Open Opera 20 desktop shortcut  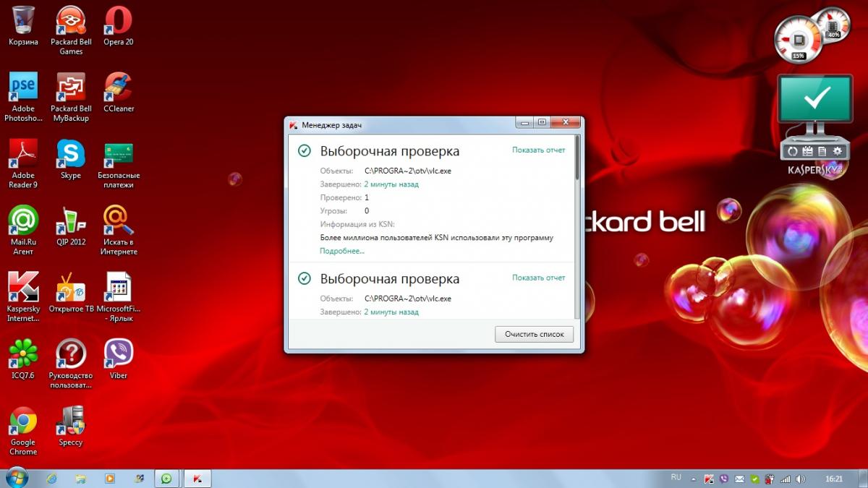(118, 25)
